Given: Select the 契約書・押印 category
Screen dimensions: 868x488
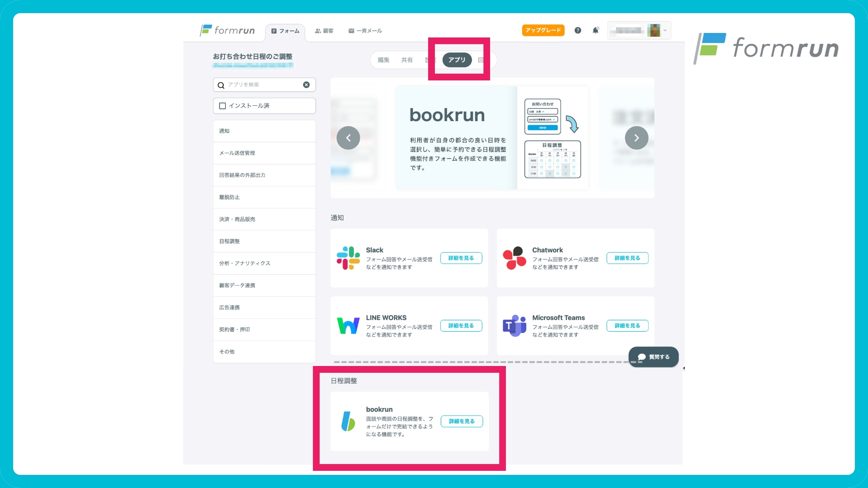Looking at the screenshot, I should click(264, 330).
